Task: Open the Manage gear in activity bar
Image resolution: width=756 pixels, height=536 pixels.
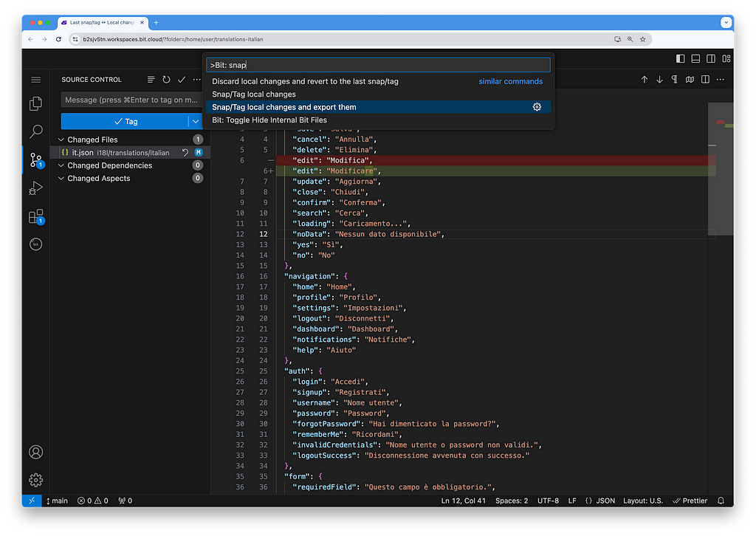Action: pyautogui.click(x=35, y=480)
